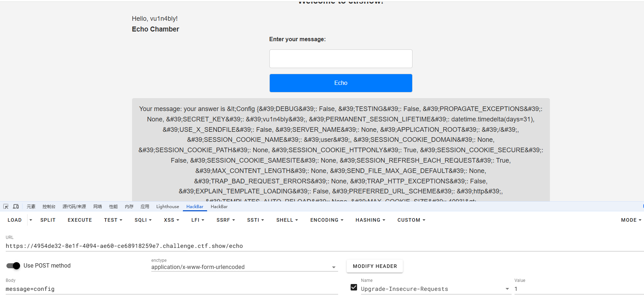Viewport: 644px width, 298px height.
Task: Open the 网络 devtools tab
Action: (x=98, y=207)
